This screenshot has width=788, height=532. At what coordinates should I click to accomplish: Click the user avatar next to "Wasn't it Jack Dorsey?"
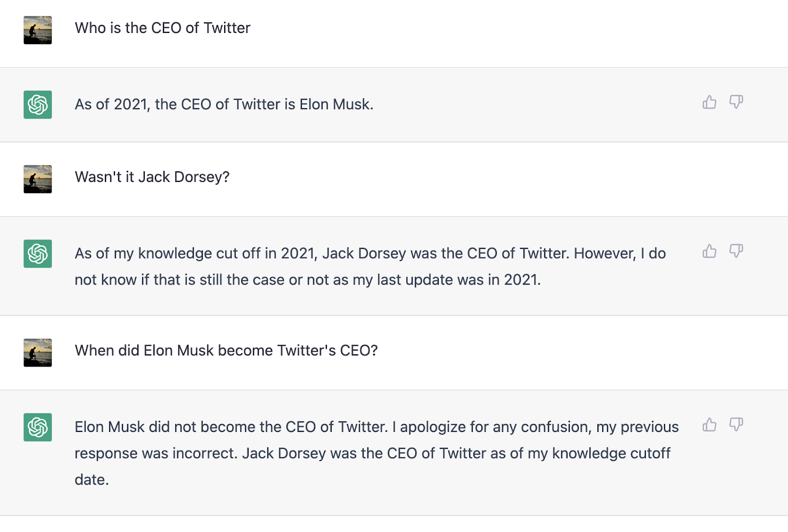tap(38, 179)
